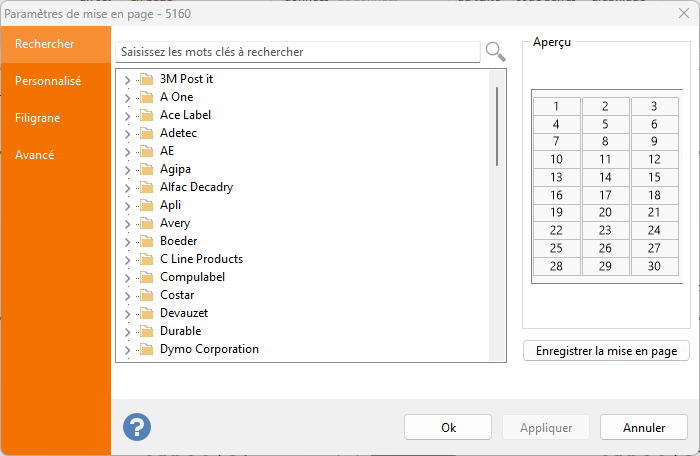
Task: Click the Durable folder icon
Action: point(146,331)
